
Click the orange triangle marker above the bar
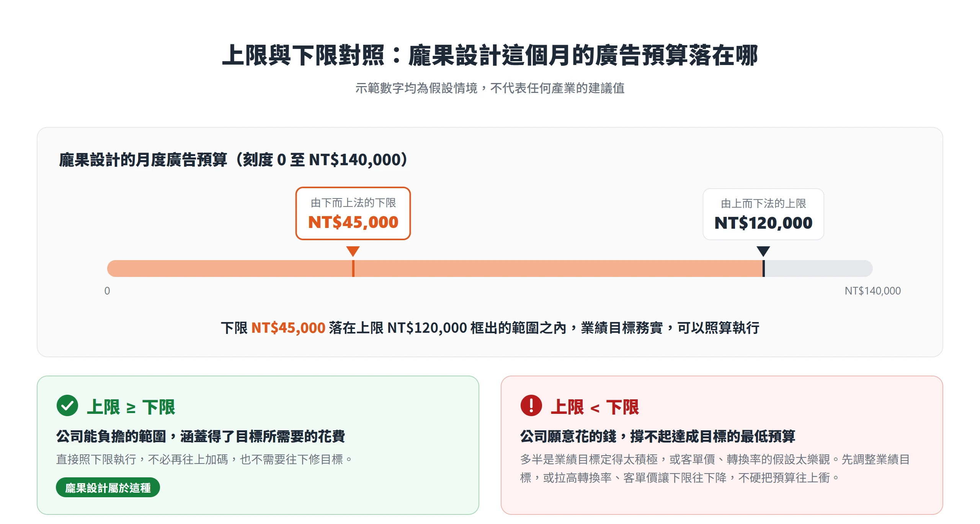[x=353, y=251]
